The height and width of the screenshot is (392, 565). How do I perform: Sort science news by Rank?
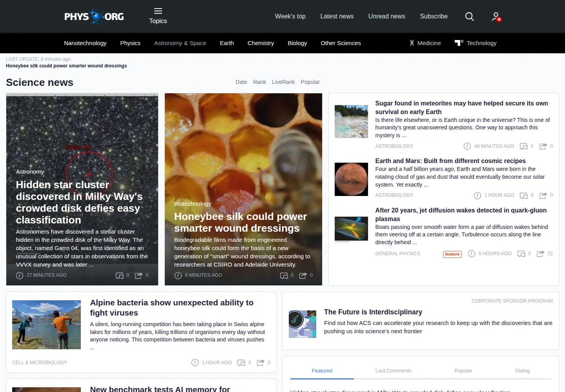click(259, 82)
